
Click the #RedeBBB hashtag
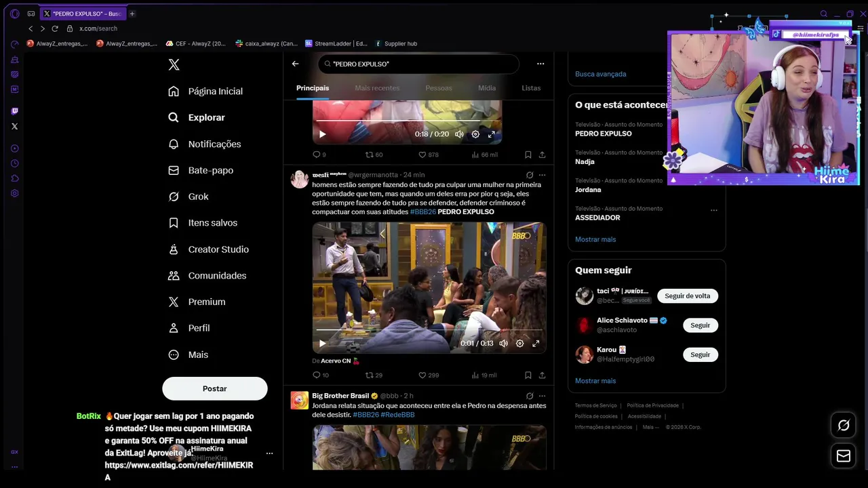coord(397,415)
